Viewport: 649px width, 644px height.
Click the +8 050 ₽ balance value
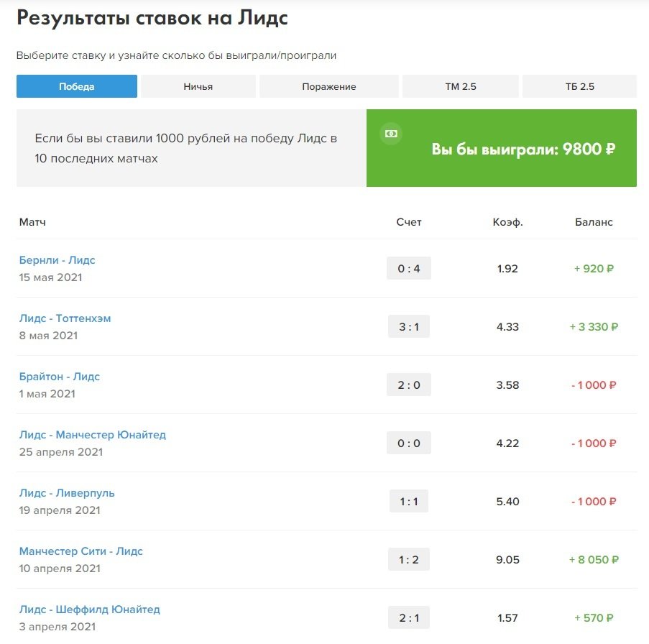[594, 560]
